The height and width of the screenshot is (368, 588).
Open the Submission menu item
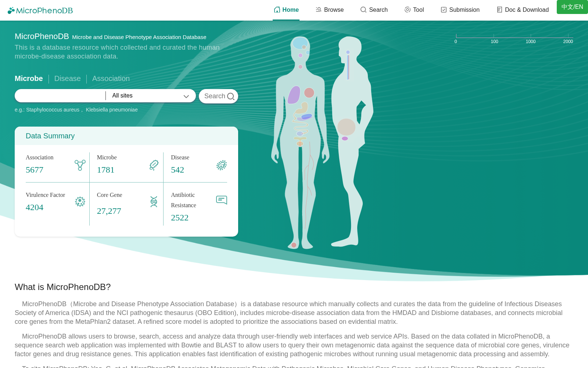460,10
